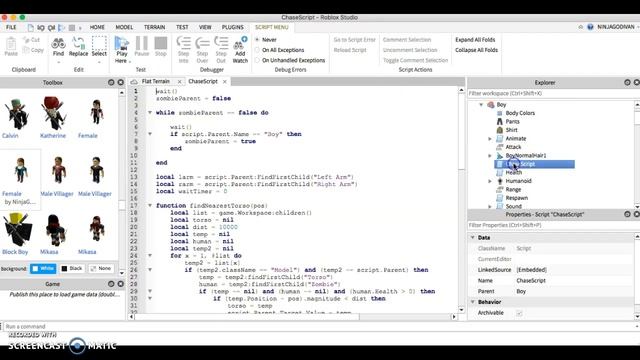Open the help icon beside username
This screenshot has width=640, height=360.
pyautogui.click(x=590, y=27)
